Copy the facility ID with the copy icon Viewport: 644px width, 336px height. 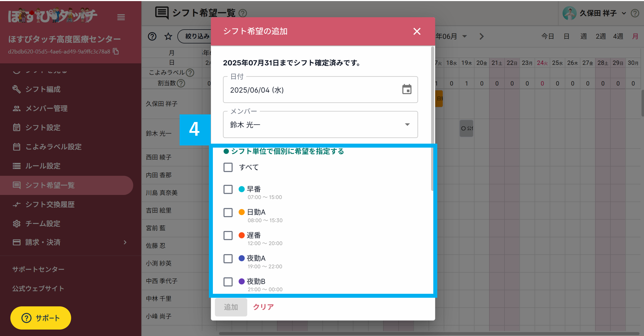point(116,52)
